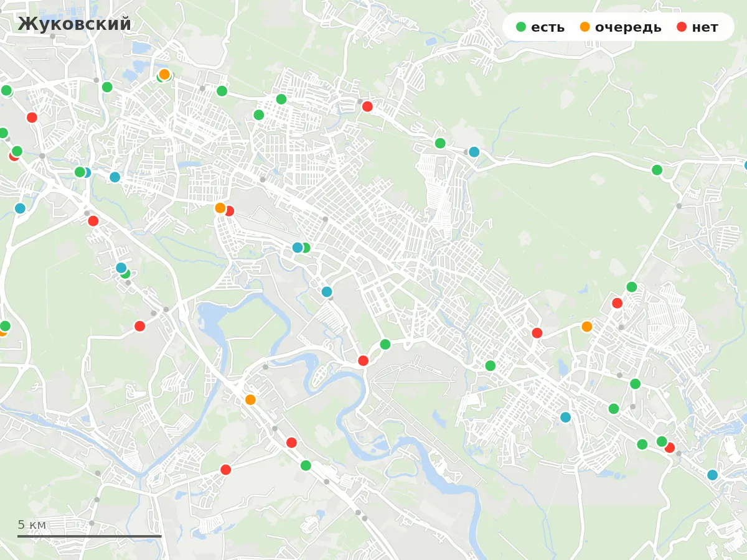The height and width of the screenshot is (560, 747).
Task: Open the topmost red marker on the map
Action: (x=367, y=106)
